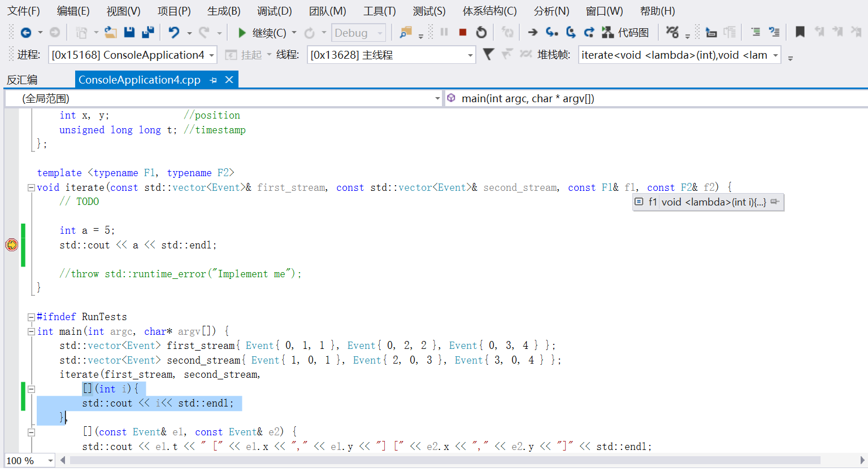The image size is (868, 472).
Task: Open the 帮助(H) menu
Action: click(657, 11)
